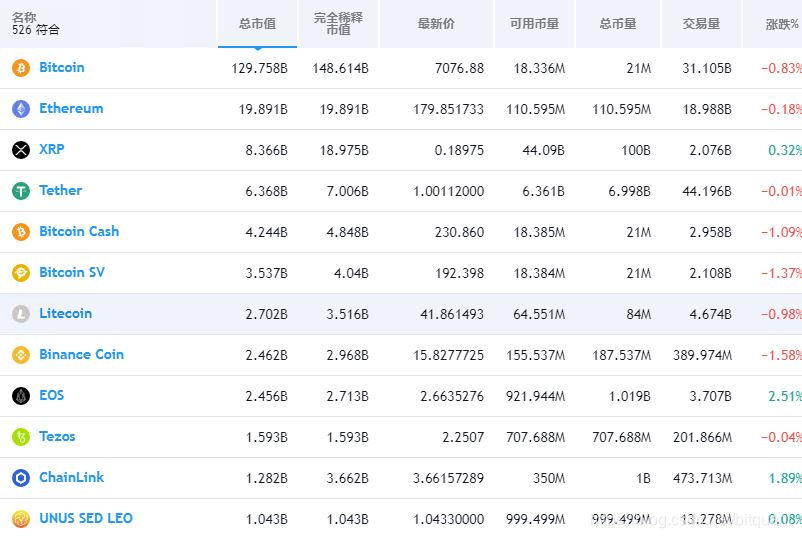Select Litecoin price 41.861493
Screen dimensions: 802x538
[452, 314]
